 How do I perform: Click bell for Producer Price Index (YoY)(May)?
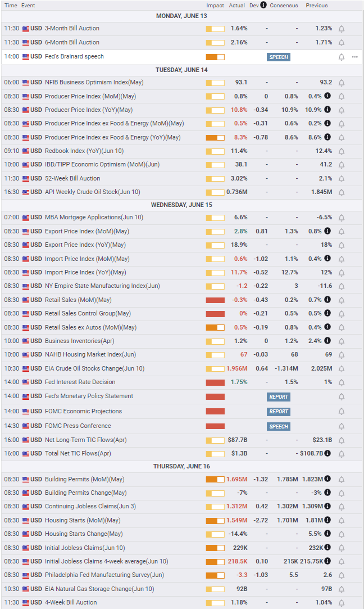342,110
